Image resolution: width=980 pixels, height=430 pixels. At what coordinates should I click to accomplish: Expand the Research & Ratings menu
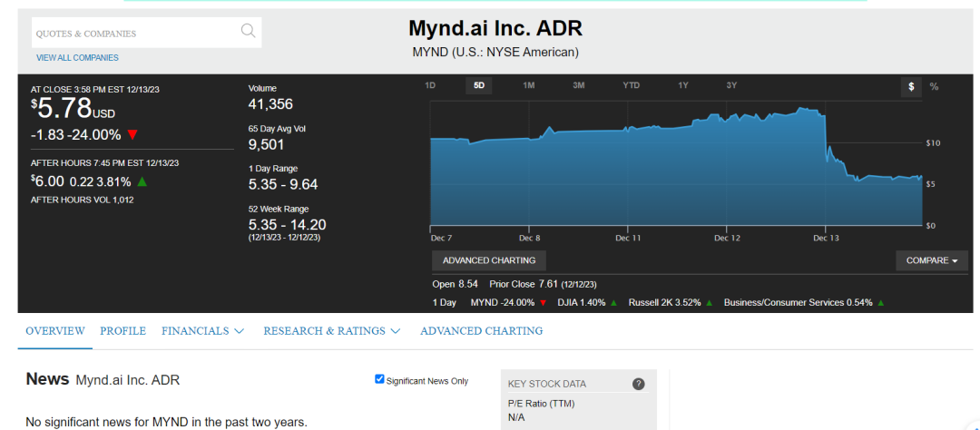coord(332,330)
